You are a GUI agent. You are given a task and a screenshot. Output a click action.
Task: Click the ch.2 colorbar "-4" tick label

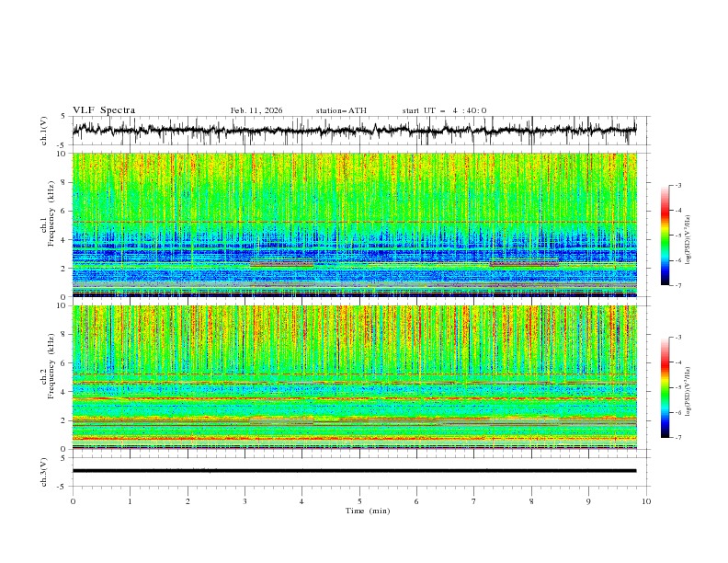pyautogui.click(x=678, y=362)
